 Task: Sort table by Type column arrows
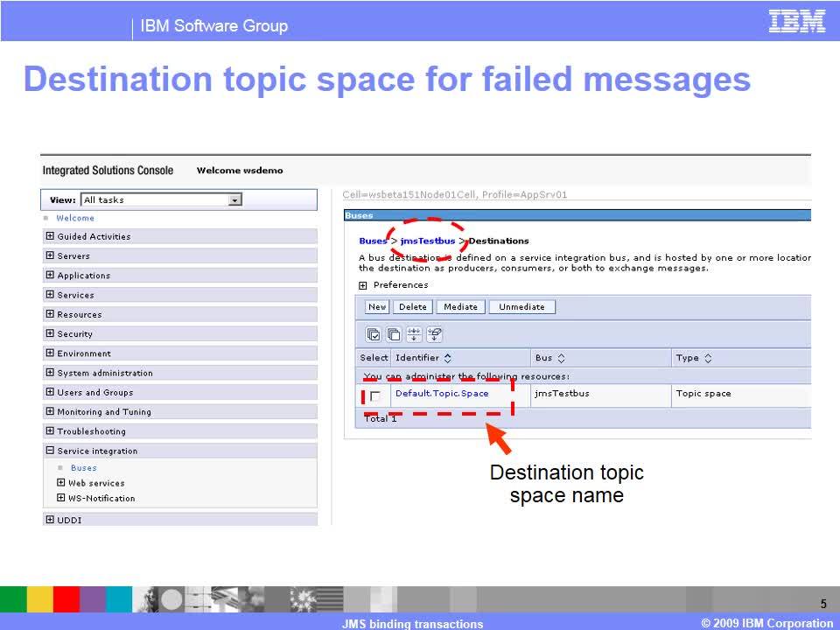click(x=708, y=358)
